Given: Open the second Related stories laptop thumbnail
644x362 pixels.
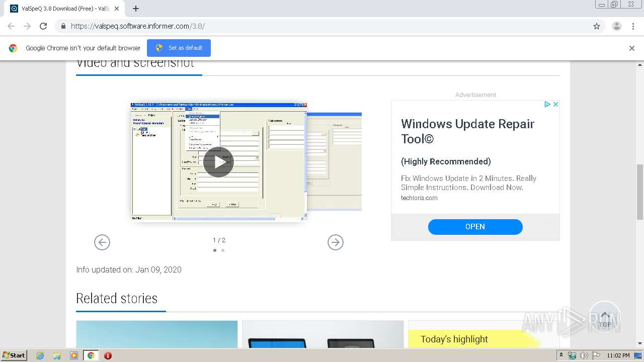Looking at the screenshot, I should (323, 334).
